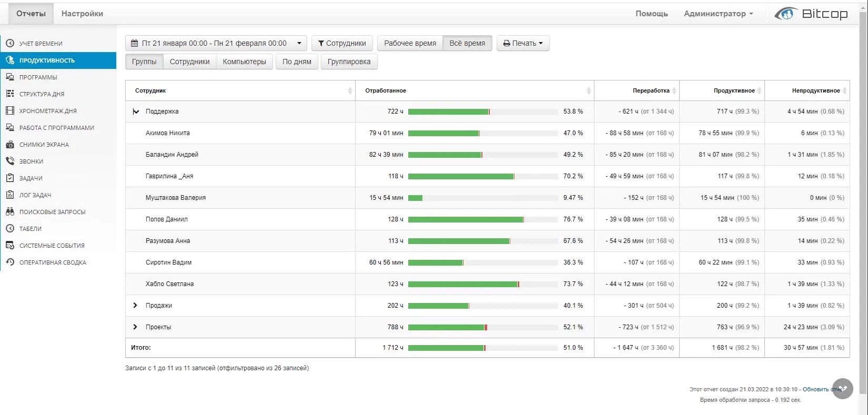Select the Сотрудники view tab
The height and width of the screenshot is (415, 868).
(190, 62)
